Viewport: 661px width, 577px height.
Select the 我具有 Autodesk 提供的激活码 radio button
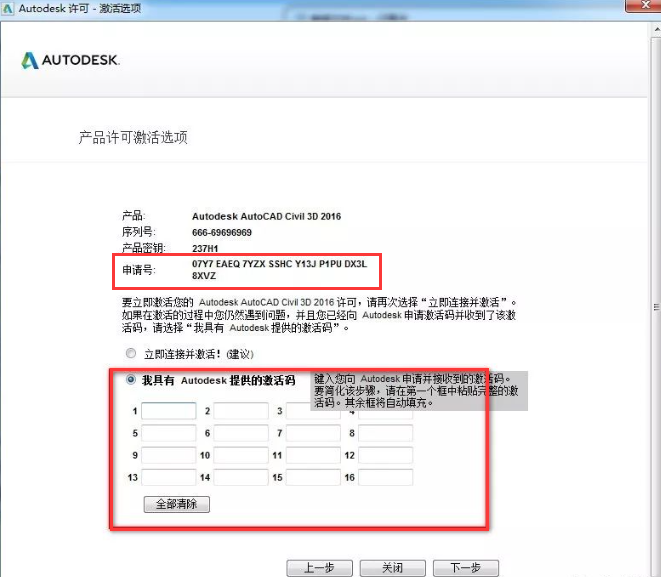[x=131, y=380]
